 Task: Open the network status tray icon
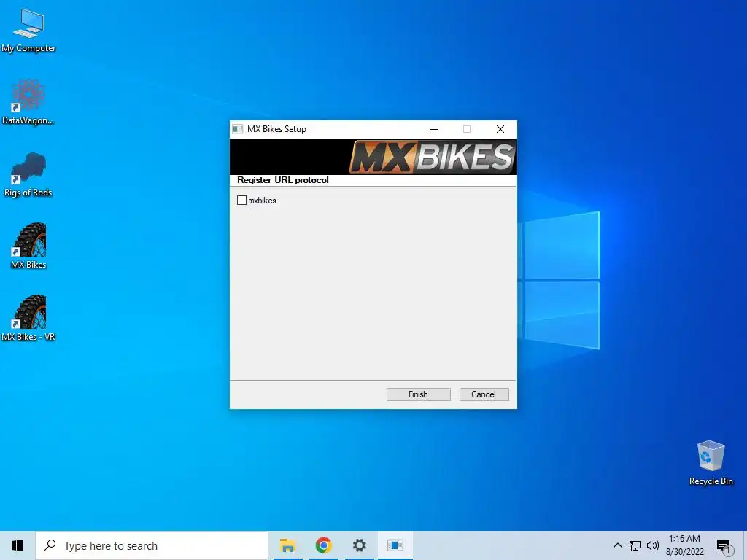635,545
